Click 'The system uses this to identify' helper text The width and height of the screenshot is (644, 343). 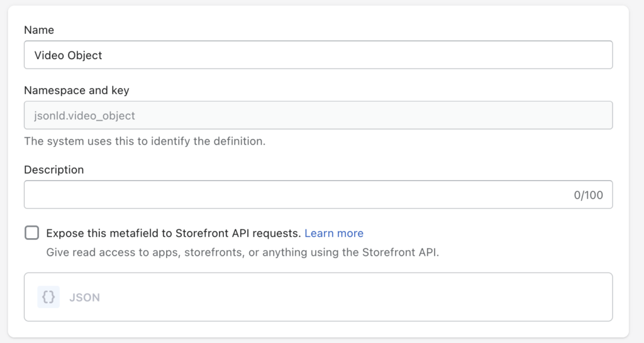pyautogui.click(x=145, y=141)
